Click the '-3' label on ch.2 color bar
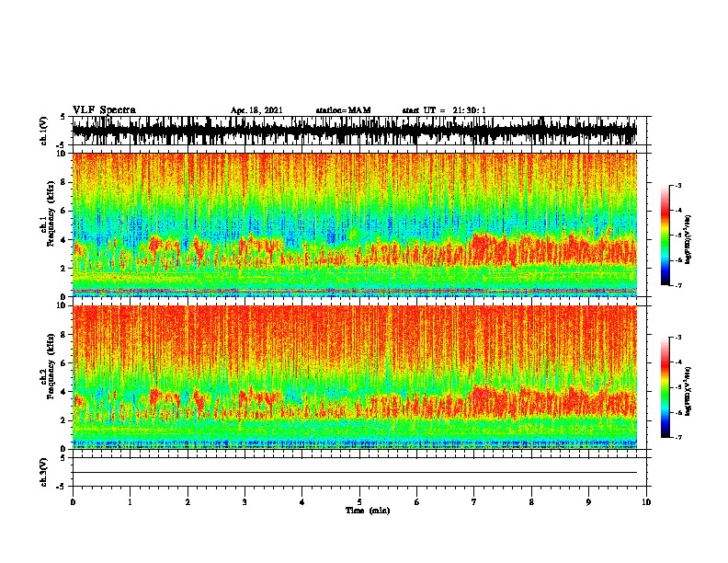The height and width of the screenshot is (563, 728). [x=677, y=338]
